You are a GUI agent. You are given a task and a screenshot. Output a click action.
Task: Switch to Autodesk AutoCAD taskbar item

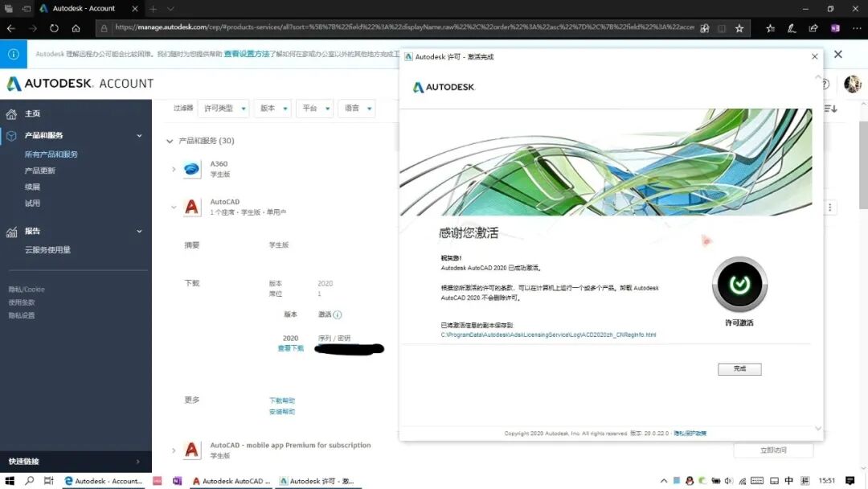pos(231,481)
